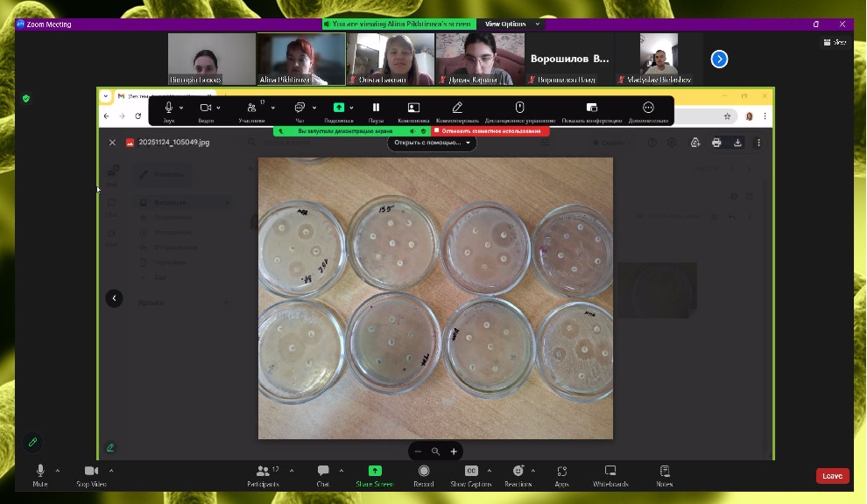Click the red Leave button
Screen dimensions: 867x504
832,476
